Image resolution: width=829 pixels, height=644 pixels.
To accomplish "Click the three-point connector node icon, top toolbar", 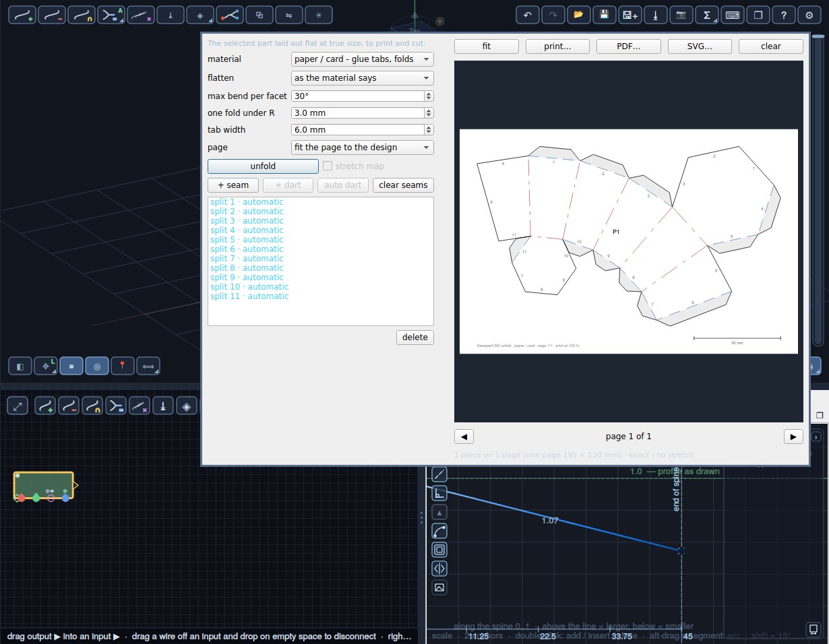I will 229,15.
